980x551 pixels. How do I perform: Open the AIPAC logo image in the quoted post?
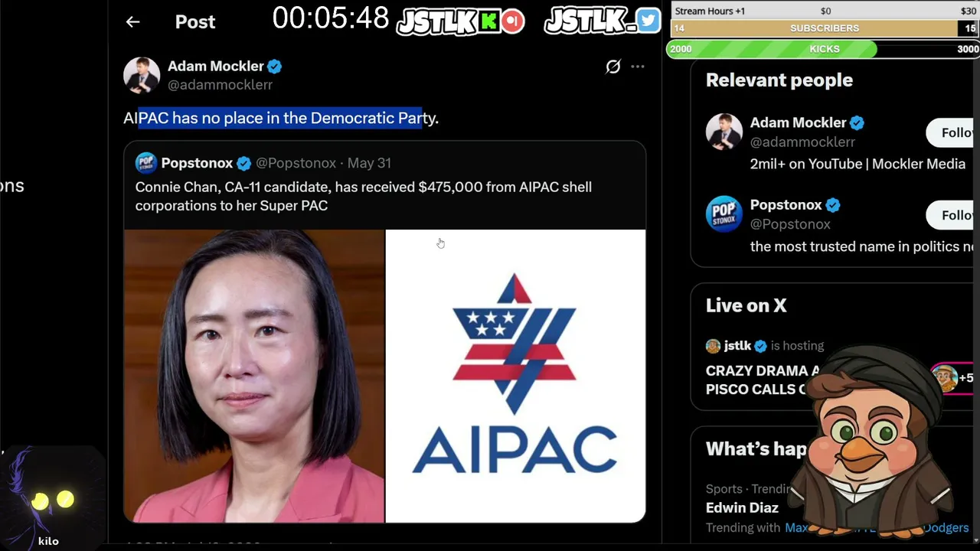515,376
